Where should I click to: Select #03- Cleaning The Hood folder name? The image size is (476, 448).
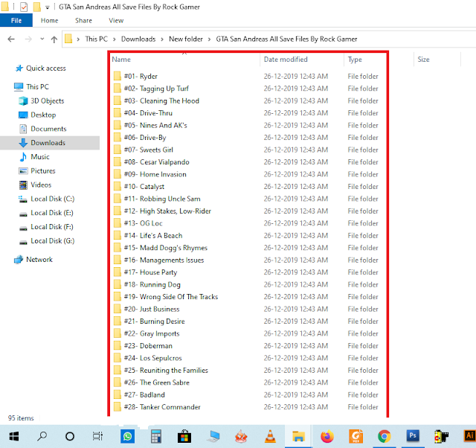tap(161, 100)
